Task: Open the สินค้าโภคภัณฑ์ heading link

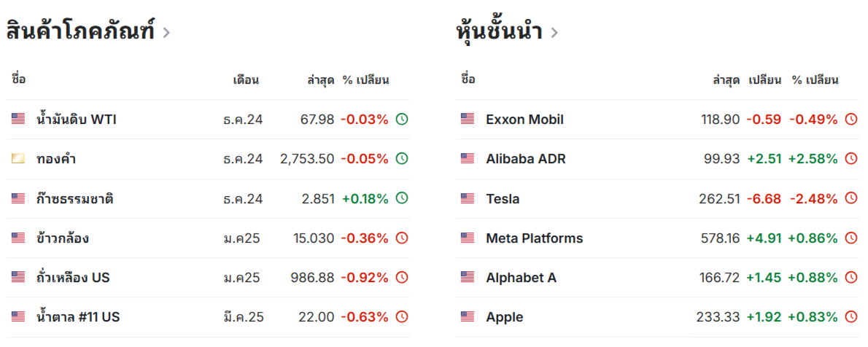Action: [81, 30]
